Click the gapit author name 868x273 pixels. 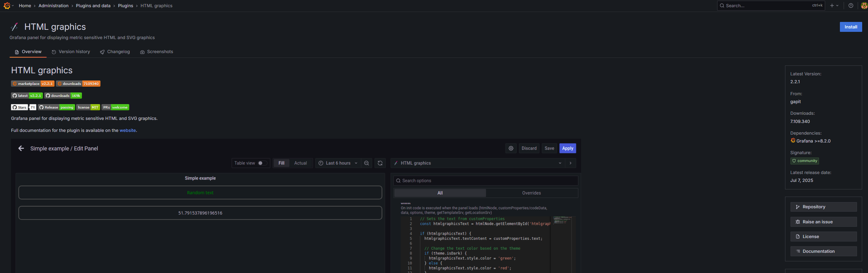point(795,102)
